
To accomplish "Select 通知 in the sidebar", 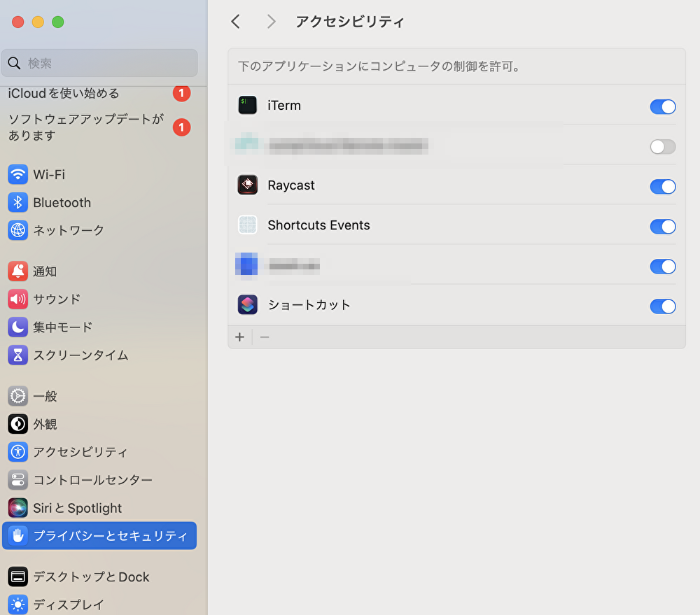I will click(99, 271).
